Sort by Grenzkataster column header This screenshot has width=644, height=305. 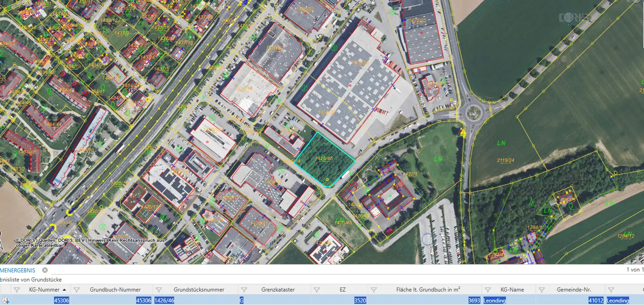coord(278,289)
